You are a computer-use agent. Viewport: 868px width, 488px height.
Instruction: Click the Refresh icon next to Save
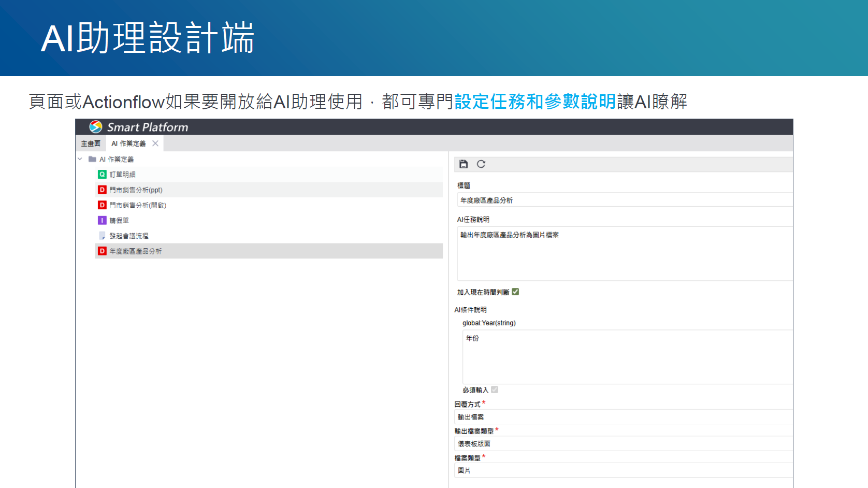481,164
